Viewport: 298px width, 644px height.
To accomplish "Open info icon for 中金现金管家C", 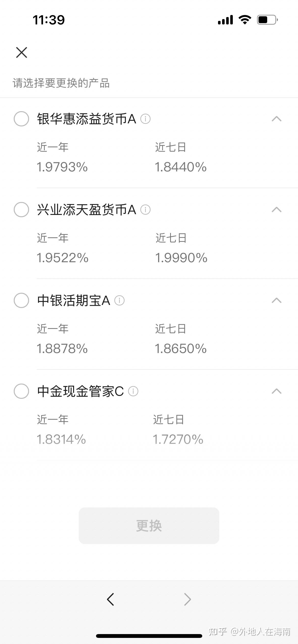I will 133,391.
